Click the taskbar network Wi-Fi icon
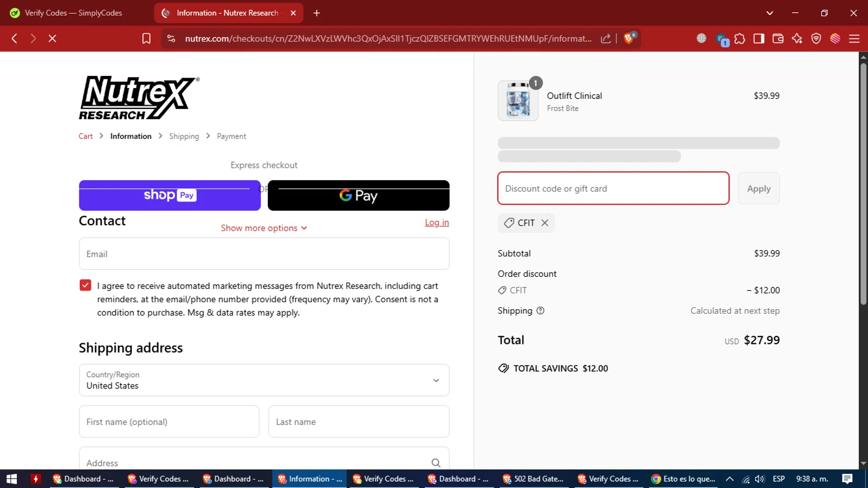Image resolution: width=868 pixels, height=488 pixels. click(x=745, y=479)
